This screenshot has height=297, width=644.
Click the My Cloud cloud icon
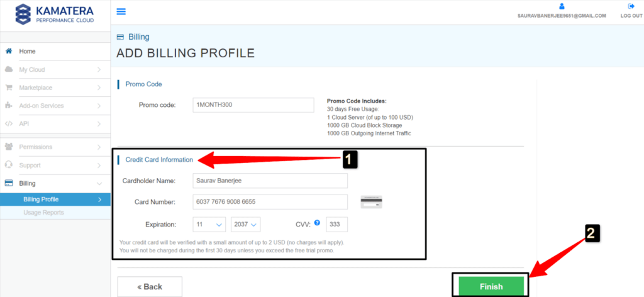coord(9,69)
